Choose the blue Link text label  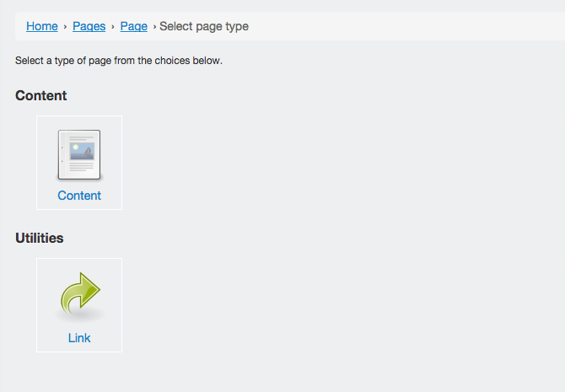pyautogui.click(x=79, y=338)
